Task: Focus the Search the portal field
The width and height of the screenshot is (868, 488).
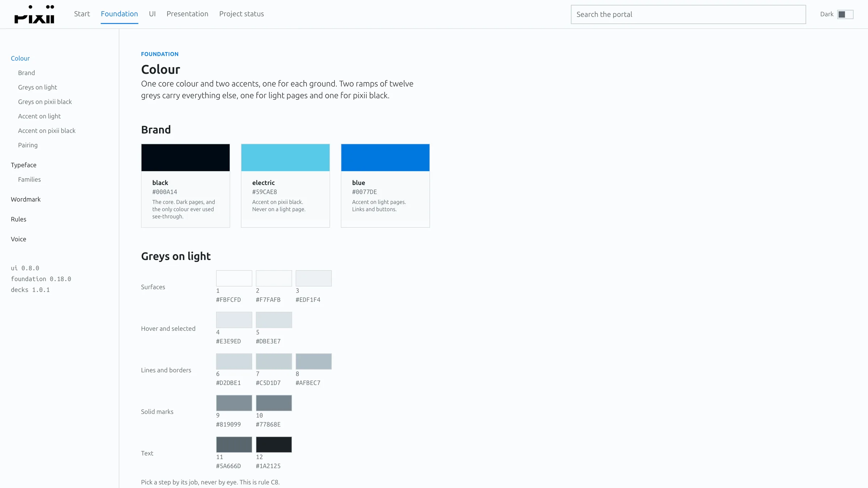Action: coord(688,14)
